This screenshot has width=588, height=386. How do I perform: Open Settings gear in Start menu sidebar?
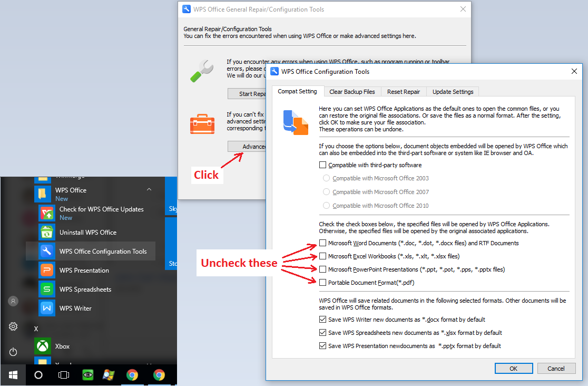pos(13,326)
